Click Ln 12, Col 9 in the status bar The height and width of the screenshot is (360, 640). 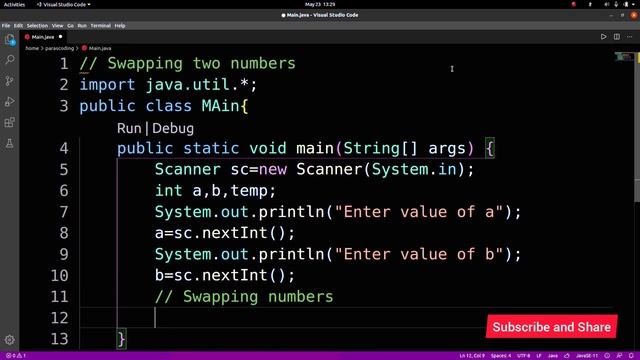tap(472, 356)
